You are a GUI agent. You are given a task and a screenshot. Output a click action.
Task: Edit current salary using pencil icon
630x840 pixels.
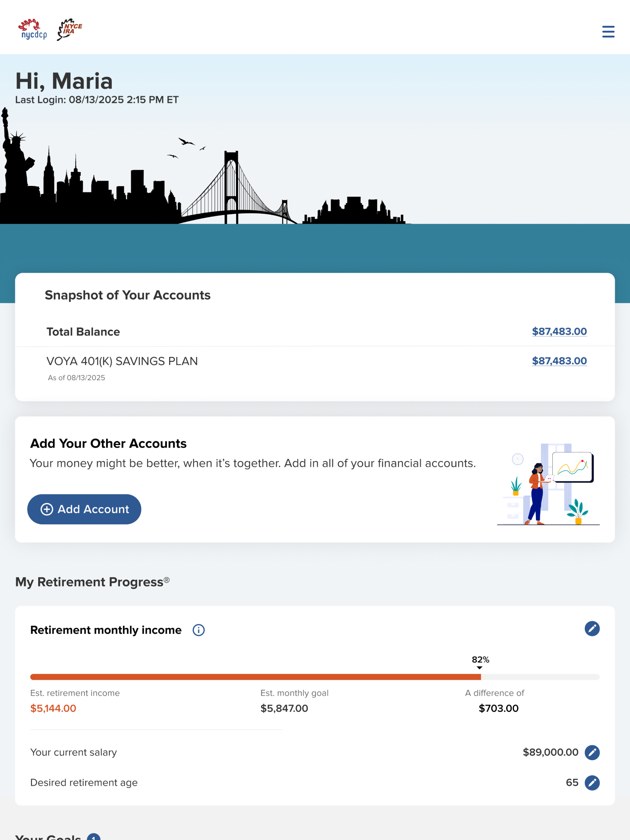592,752
